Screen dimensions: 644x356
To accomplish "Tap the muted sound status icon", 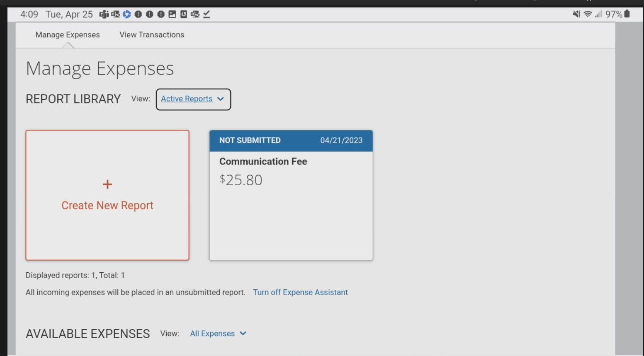I will click(x=576, y=15).
